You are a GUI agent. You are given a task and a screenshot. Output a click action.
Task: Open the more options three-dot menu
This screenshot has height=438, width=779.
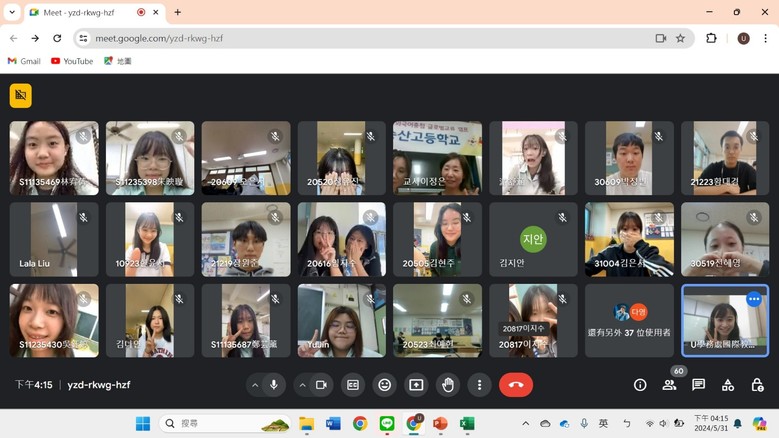(479, 385)
